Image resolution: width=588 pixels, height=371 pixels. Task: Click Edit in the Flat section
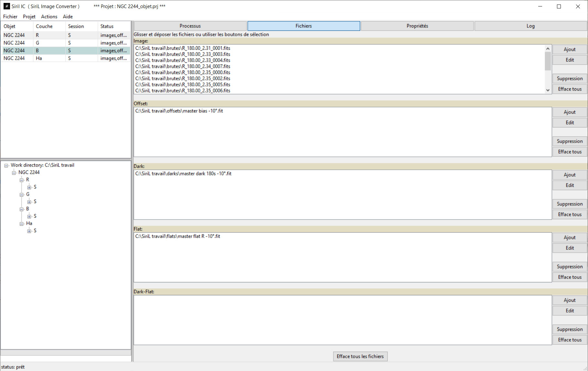570,248
